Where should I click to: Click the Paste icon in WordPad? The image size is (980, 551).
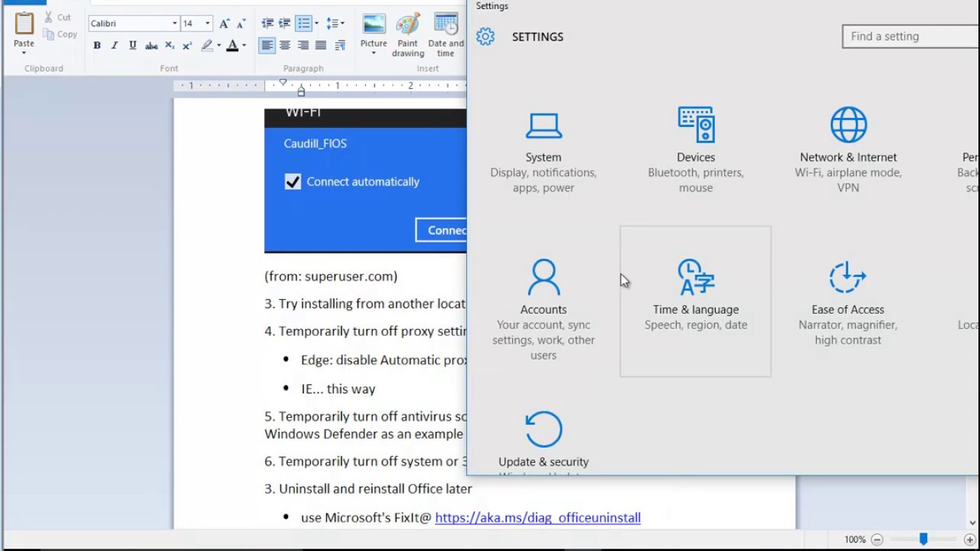[x=24, y=24]
